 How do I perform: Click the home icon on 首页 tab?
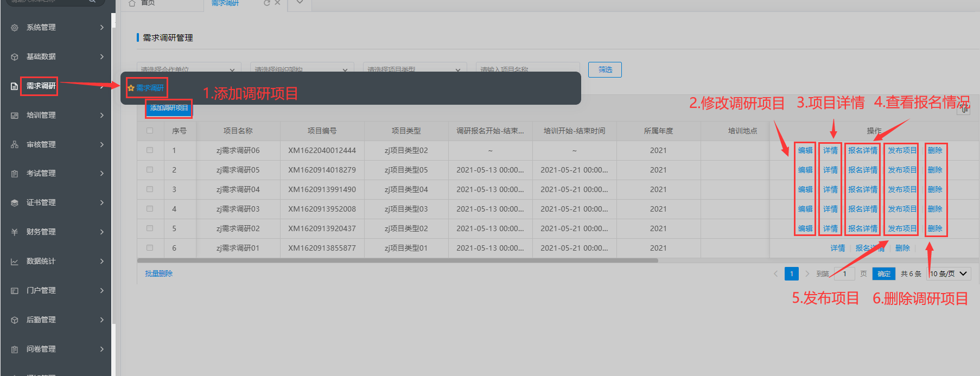132,3
